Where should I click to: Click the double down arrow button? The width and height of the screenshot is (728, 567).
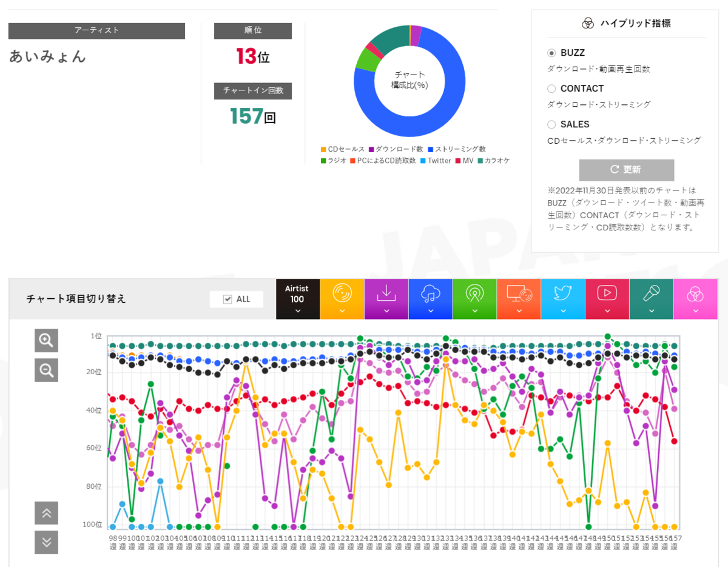(x=47, y=542)
